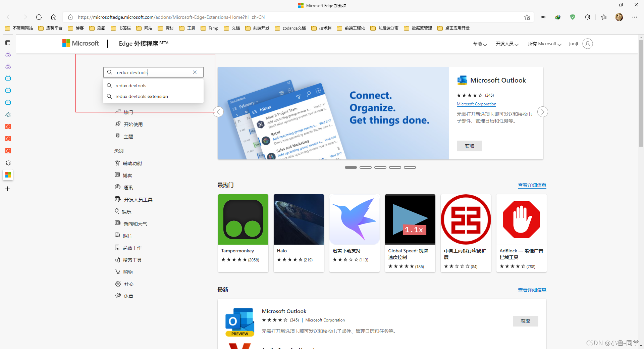View 查看详细信息 for 最热门 section

tap(532, 185)
